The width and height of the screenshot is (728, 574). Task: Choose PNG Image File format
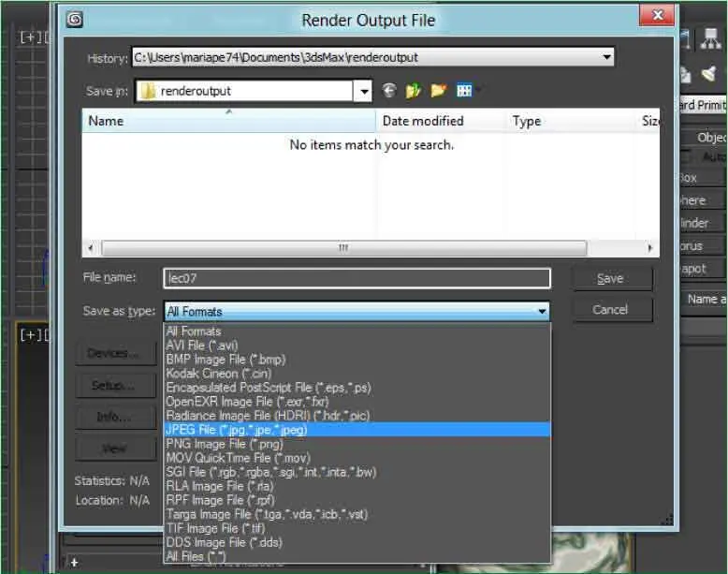coord(224,444)
